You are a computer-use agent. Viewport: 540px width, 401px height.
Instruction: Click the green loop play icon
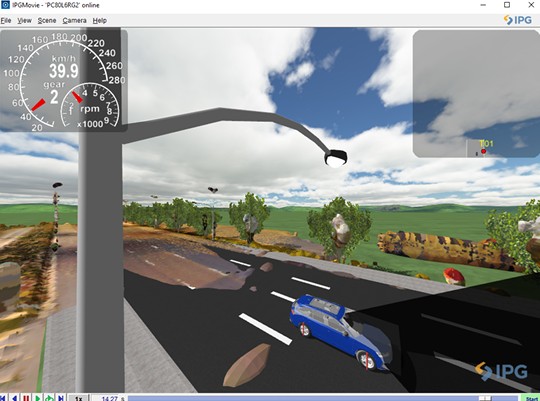[49, 398]
